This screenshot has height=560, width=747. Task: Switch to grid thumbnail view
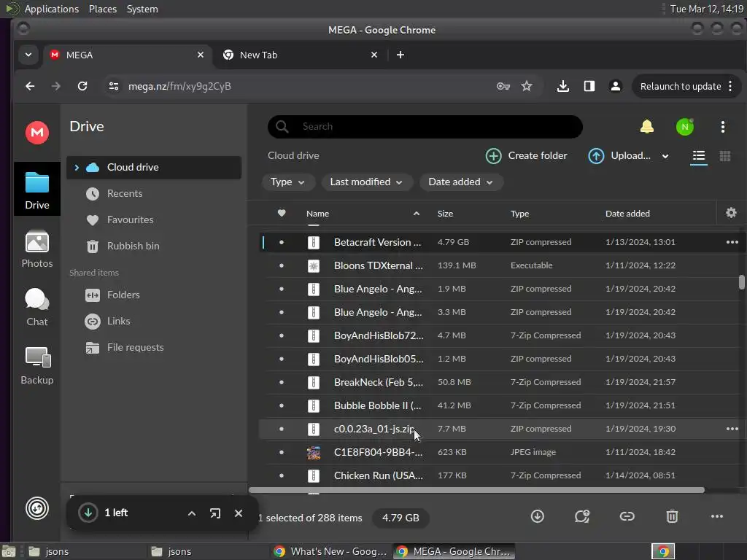coord(724,156)
